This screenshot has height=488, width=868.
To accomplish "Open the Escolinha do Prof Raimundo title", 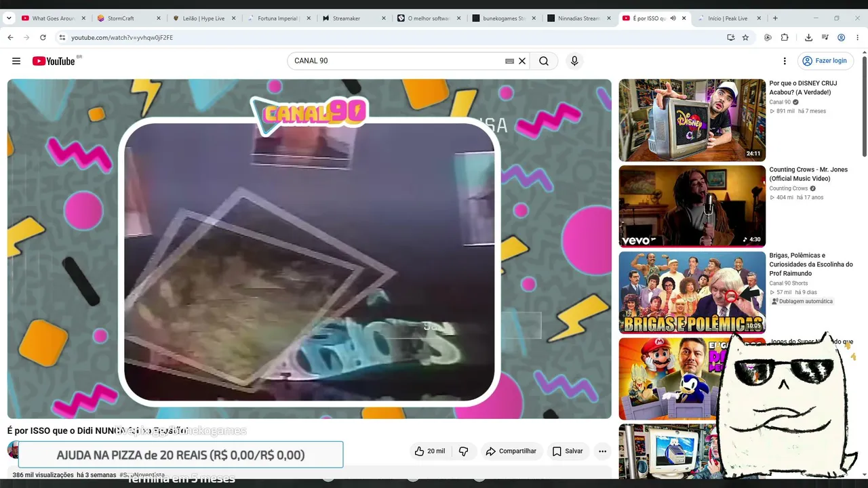I will [x=811, y=264].
